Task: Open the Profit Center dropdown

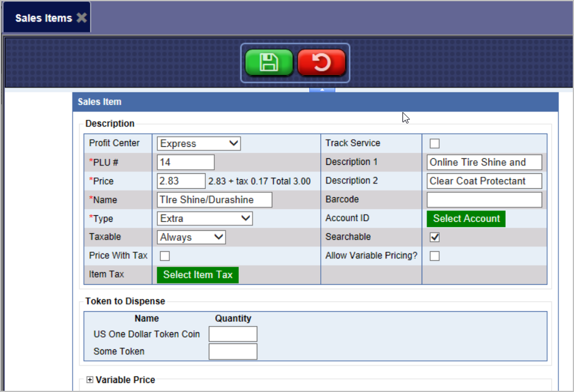Action: (199, 143)
